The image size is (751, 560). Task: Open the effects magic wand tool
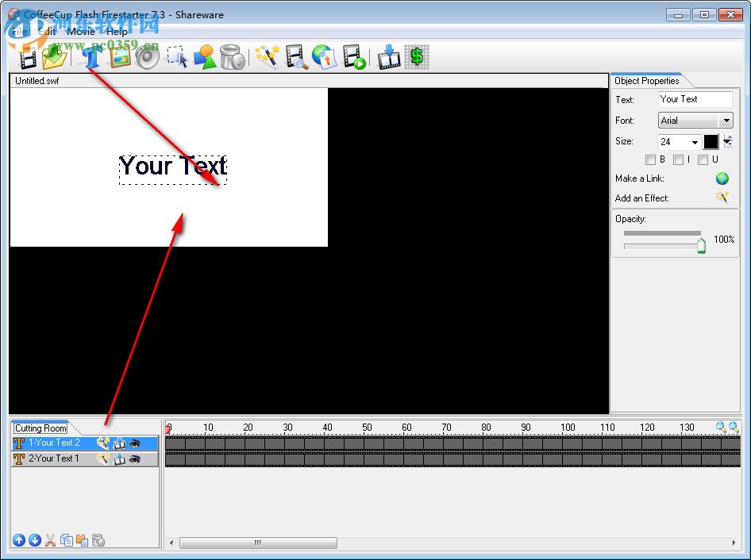click(268, 57)
